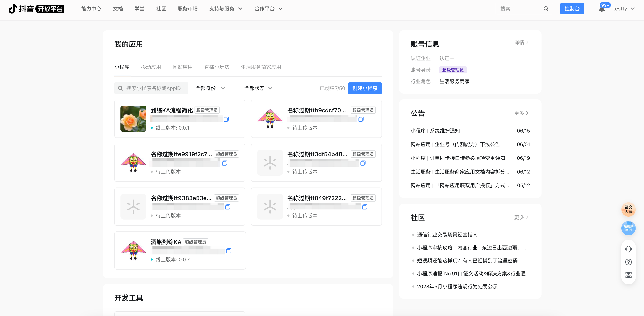Image resolution: width=644 pixels, height=316 pixels.
Task: Click the QR code icon
Action: pyautogui.click(x=628, y=275)
